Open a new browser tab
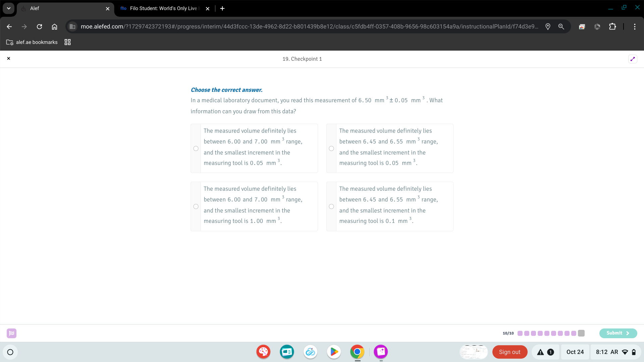 coord(222,8)
